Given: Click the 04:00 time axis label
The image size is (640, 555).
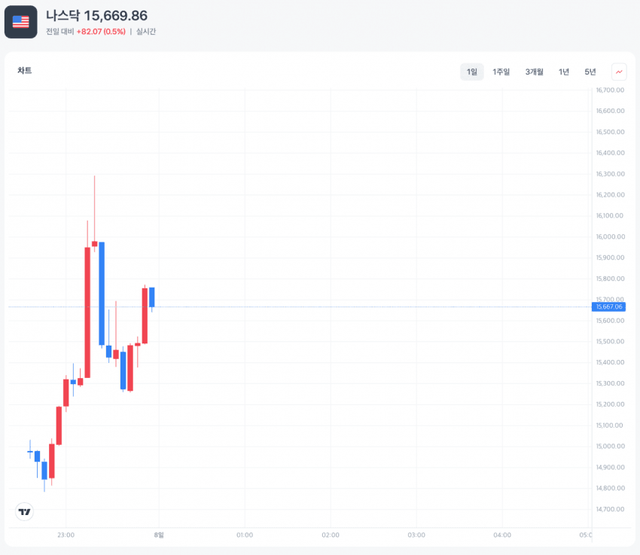Looking at the screenshot, I should 502,535.
